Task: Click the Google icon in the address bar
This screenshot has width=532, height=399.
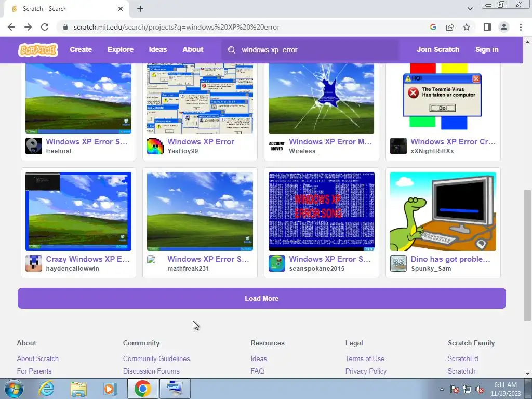Action: [x=433, y=27]
